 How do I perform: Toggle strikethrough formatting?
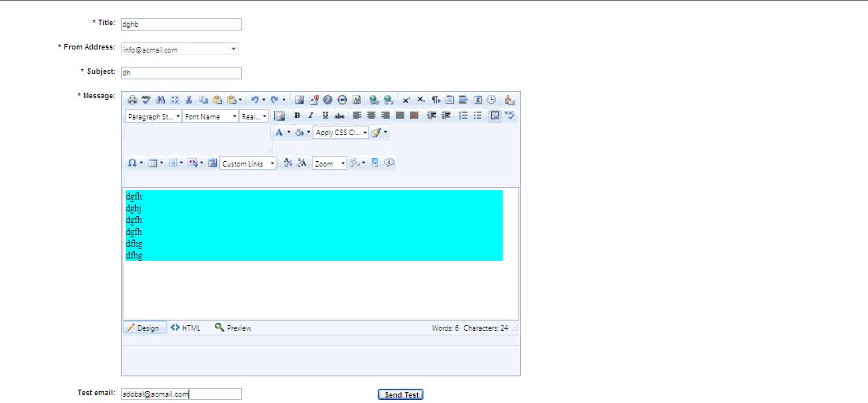click(339, 115)
